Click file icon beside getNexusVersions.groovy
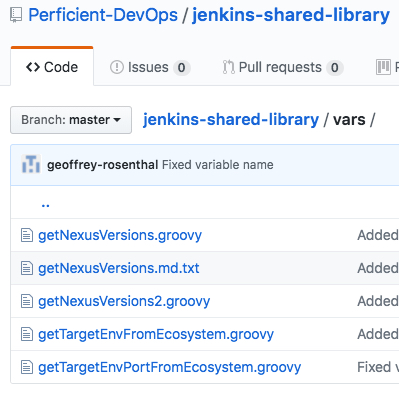The width and height of the screenshot is (399, 395). pos(27,235)
